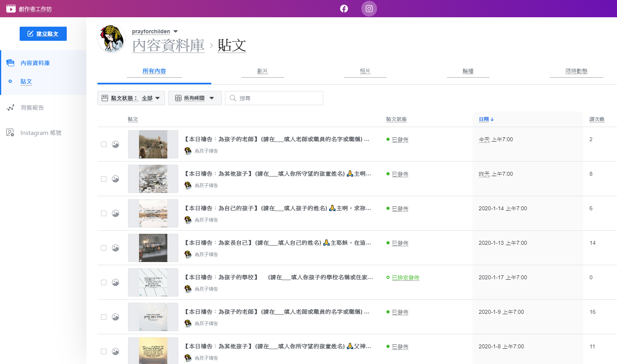This screenshot has width=617, height=364.
Task: Click the 已排定發佈 status link
Action: point(405,278)
